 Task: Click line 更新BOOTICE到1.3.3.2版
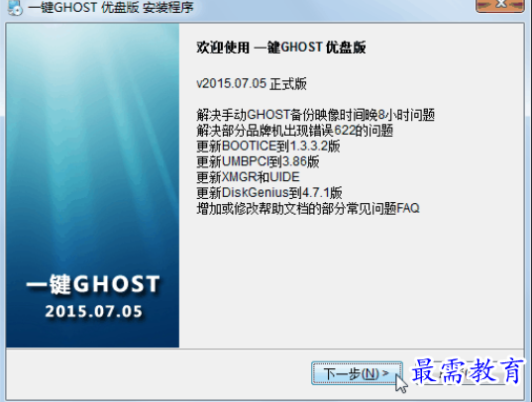click(268, 147)
